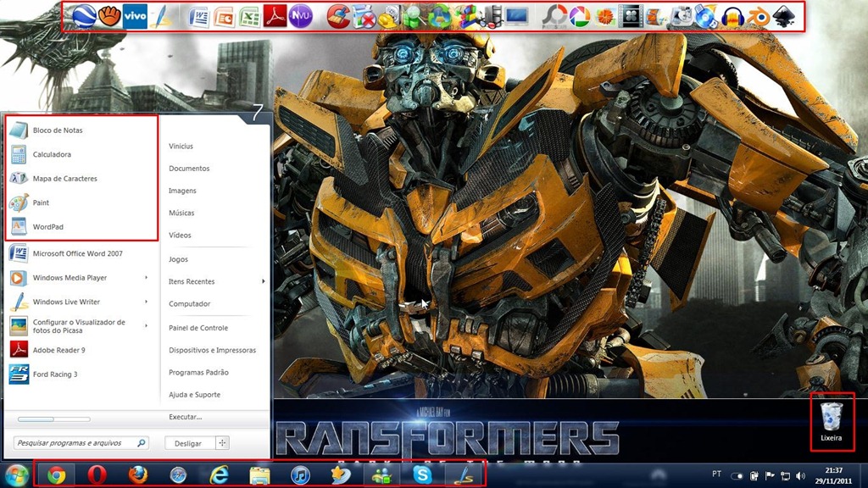Image resolution: width=868 pixels, height=488 pixels.
Task: Click the PT language indicator
Action: tap(716, 474)
